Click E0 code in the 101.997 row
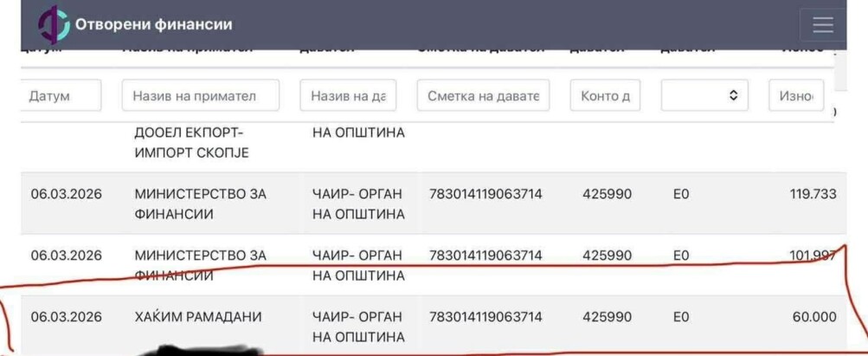The height and width of the screenshot is (356, 868). pos(680,256)
